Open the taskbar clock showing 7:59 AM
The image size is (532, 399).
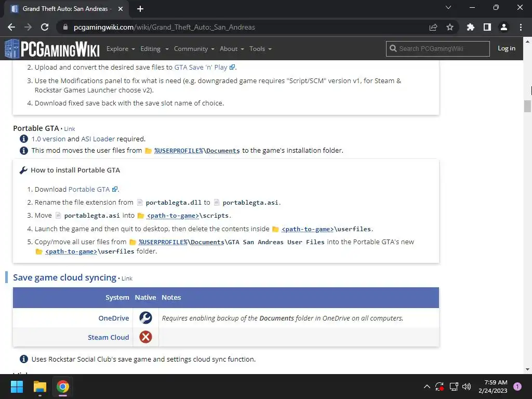coord(493,387)
